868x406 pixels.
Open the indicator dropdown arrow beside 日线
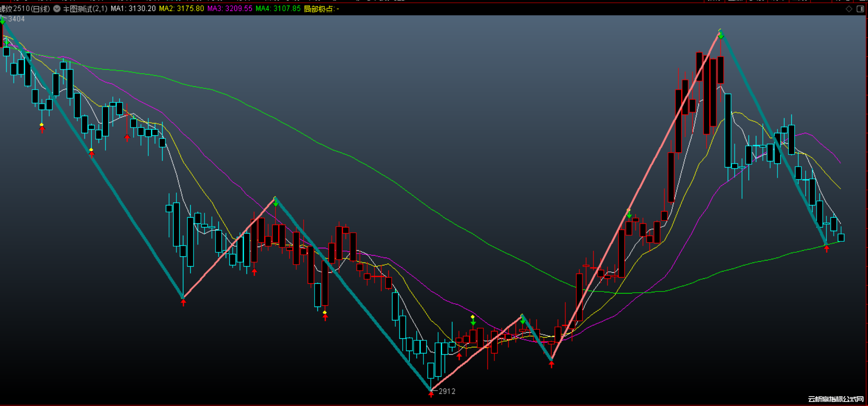pyautogui.click(x=57, y=9)
